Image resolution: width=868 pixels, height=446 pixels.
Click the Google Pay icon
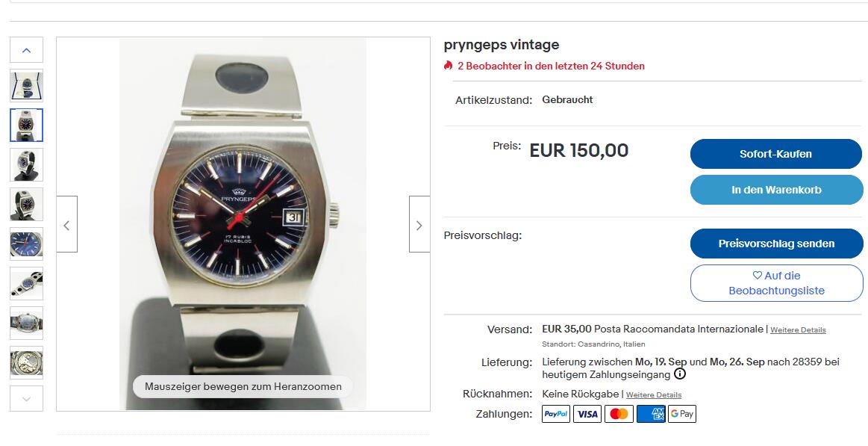click(x=682, y=414)
